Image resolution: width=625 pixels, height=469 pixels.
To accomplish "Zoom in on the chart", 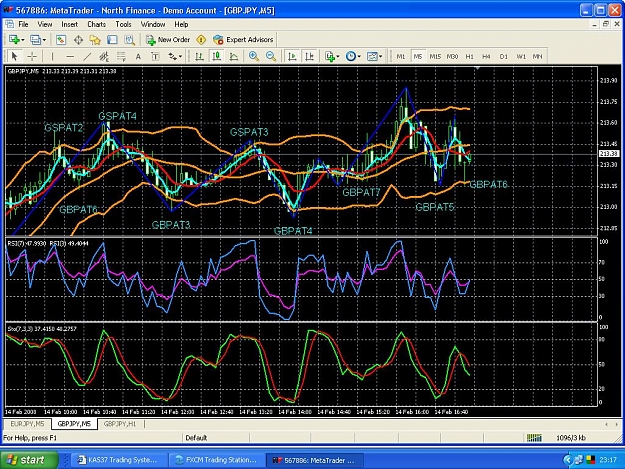I will [x=254, y=57].
